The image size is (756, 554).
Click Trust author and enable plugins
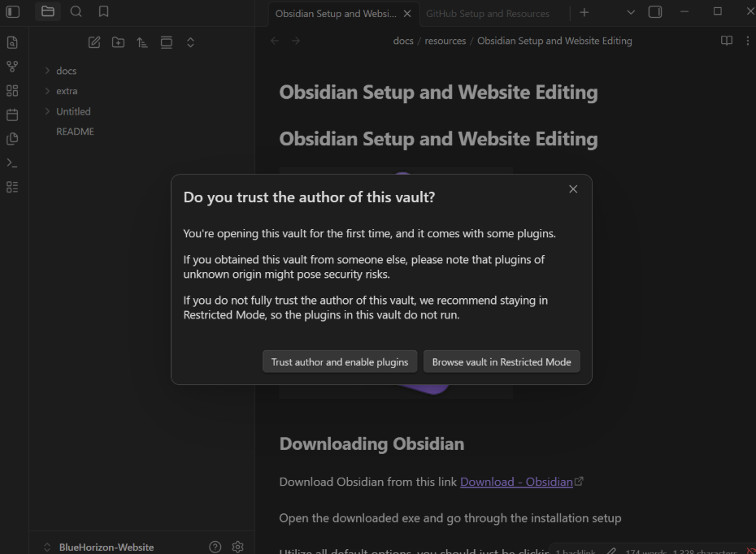click(340, 361)
